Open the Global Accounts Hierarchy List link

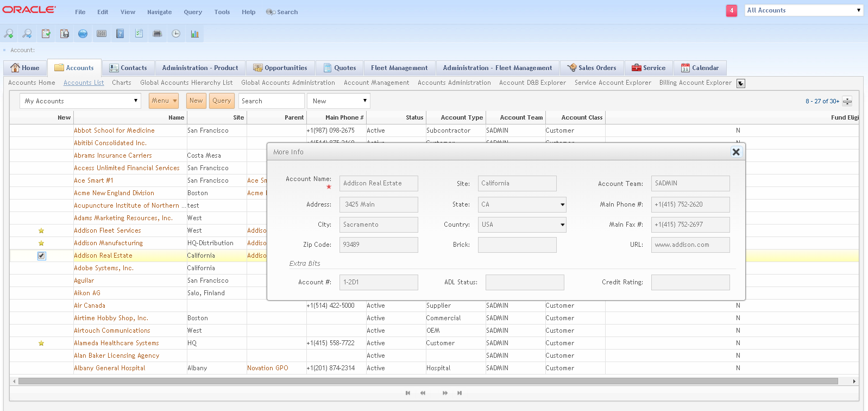pos(186,83)
